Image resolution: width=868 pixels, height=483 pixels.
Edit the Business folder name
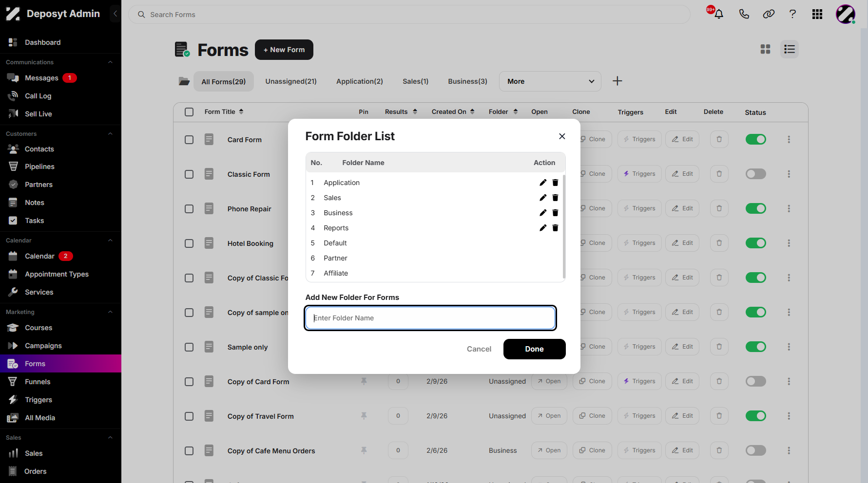click(x=543, y=213)
